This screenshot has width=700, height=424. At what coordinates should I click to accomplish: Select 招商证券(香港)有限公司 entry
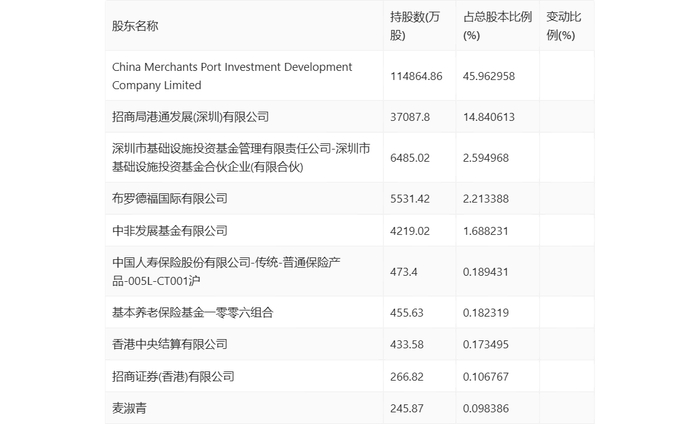pyautogui.click(x=173, y=377)
